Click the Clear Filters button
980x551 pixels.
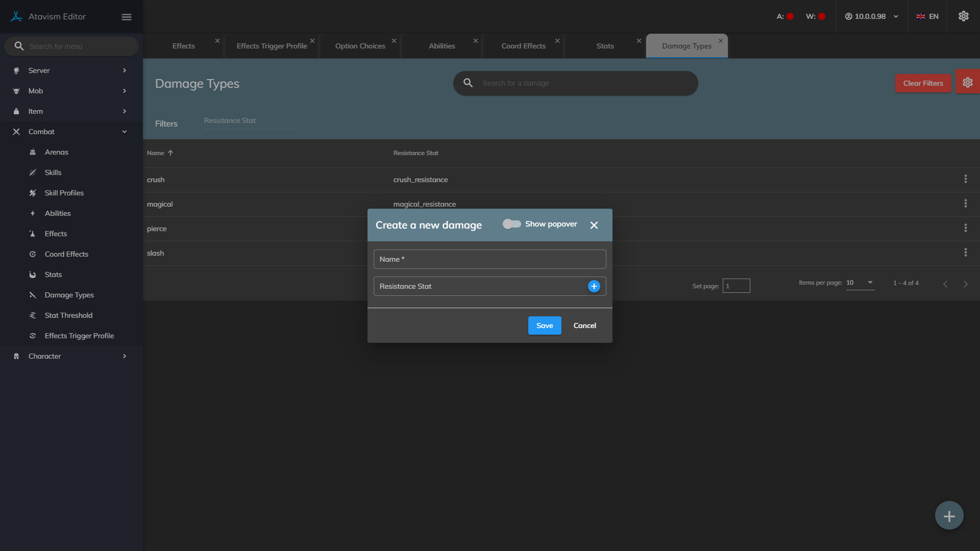pos(922,83)
